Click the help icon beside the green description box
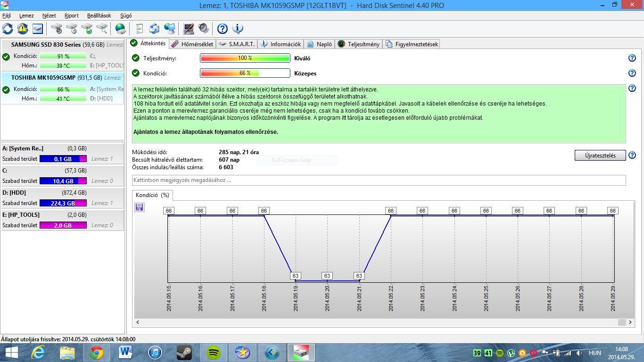This screenshot has height=362, width=644. 632,88
